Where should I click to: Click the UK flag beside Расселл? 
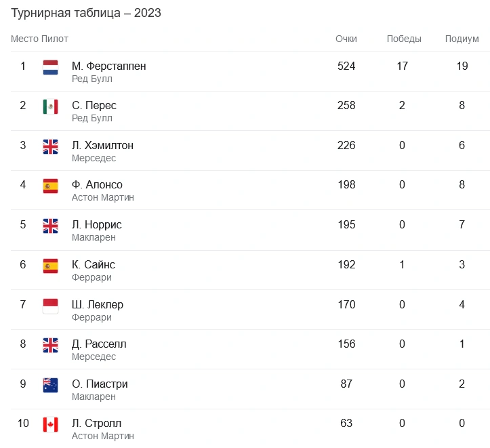(x=50, y=345)
